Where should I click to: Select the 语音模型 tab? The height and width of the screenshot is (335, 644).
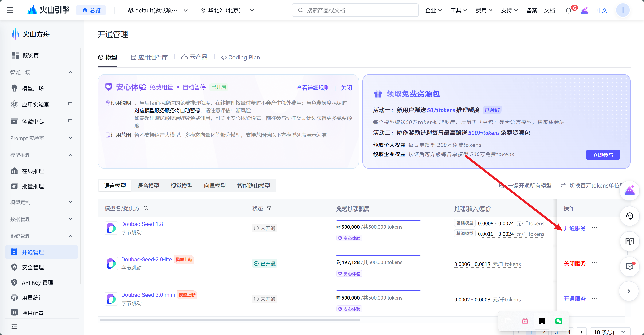click(148, 186)
